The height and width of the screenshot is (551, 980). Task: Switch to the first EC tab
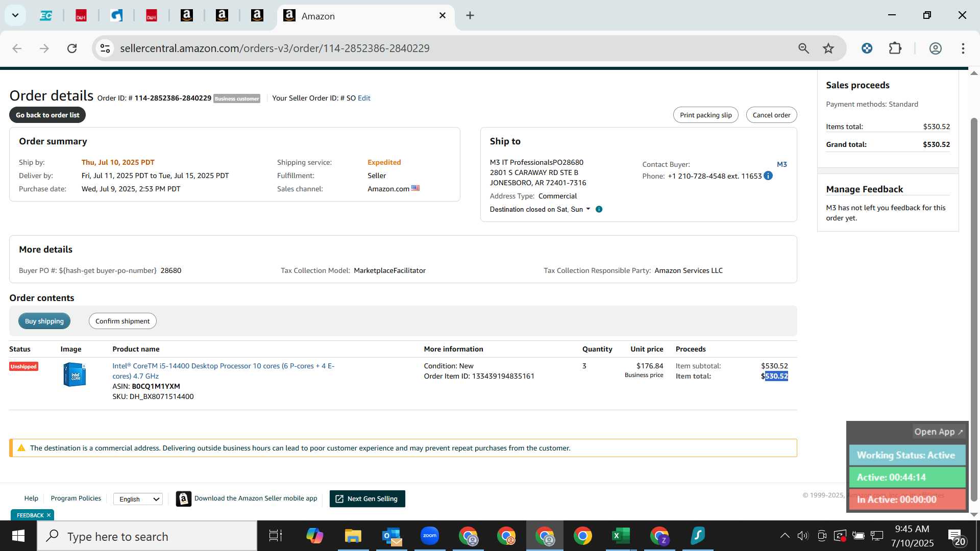[x=46, y=16]
